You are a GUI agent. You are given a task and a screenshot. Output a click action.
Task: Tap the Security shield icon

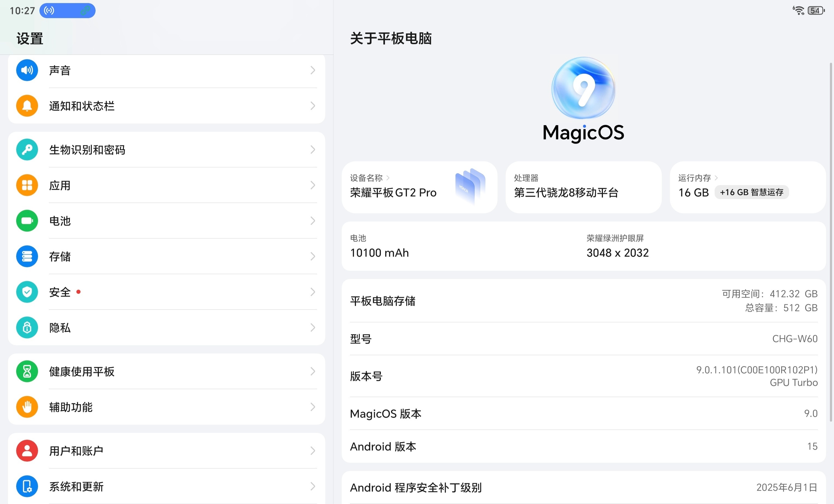27,292
